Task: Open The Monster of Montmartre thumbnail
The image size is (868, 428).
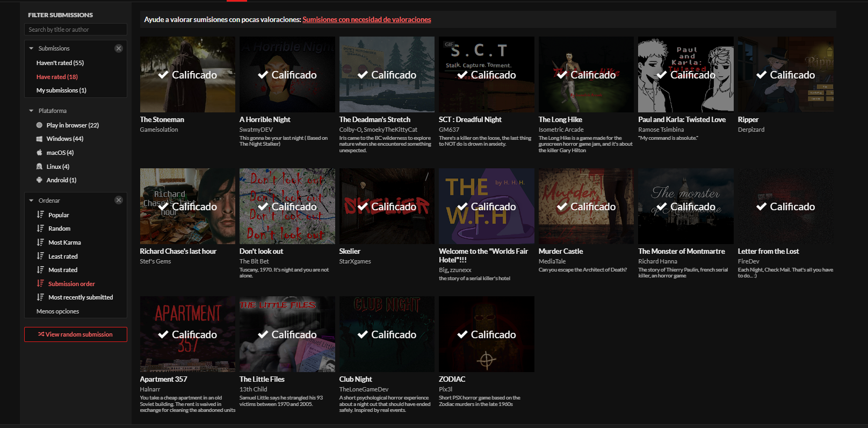Action: click(x=686, y=206)
